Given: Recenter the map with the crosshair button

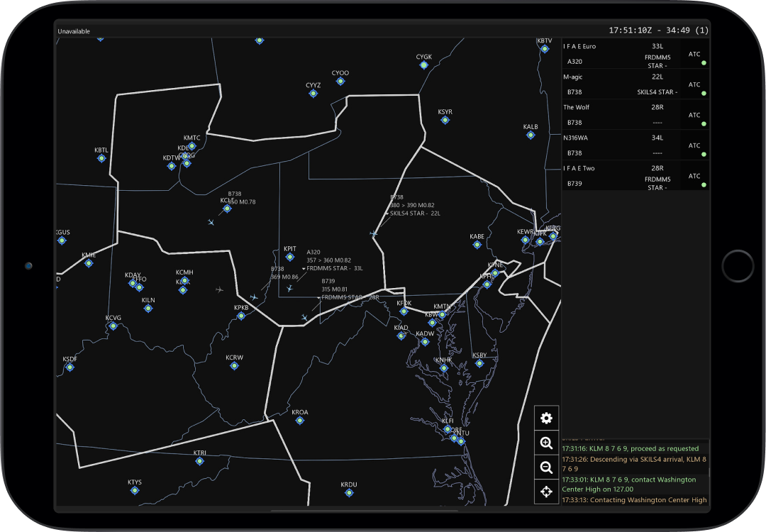Looking at the screenshot, I should [x=546, y=492].
